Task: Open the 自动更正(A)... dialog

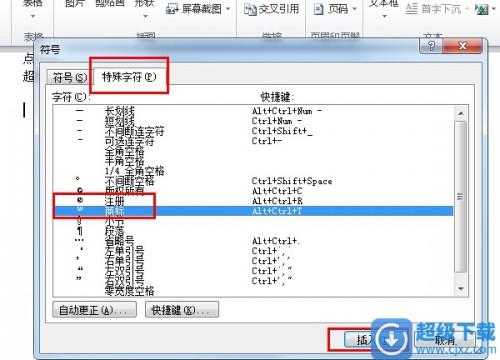Action: 94,310
